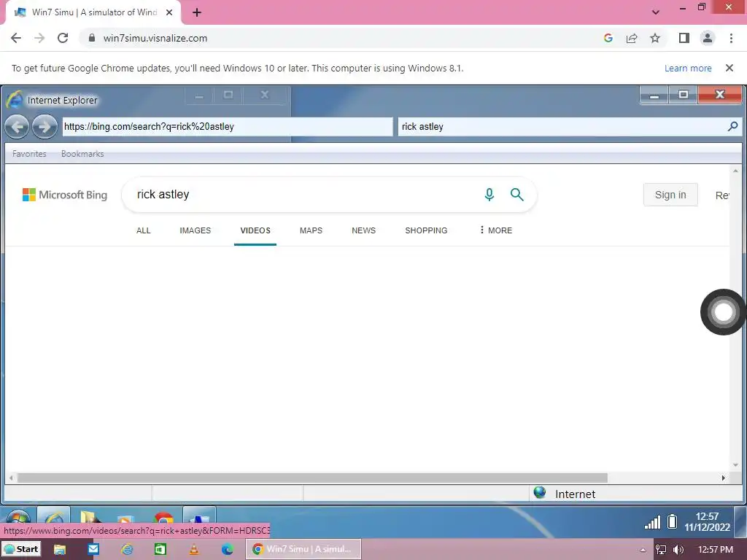Click the horizontal scrollbar left arrow

click(11, 478)
